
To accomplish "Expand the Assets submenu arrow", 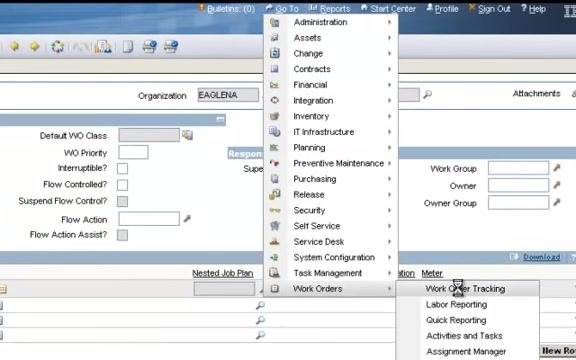I will point(389,38).
